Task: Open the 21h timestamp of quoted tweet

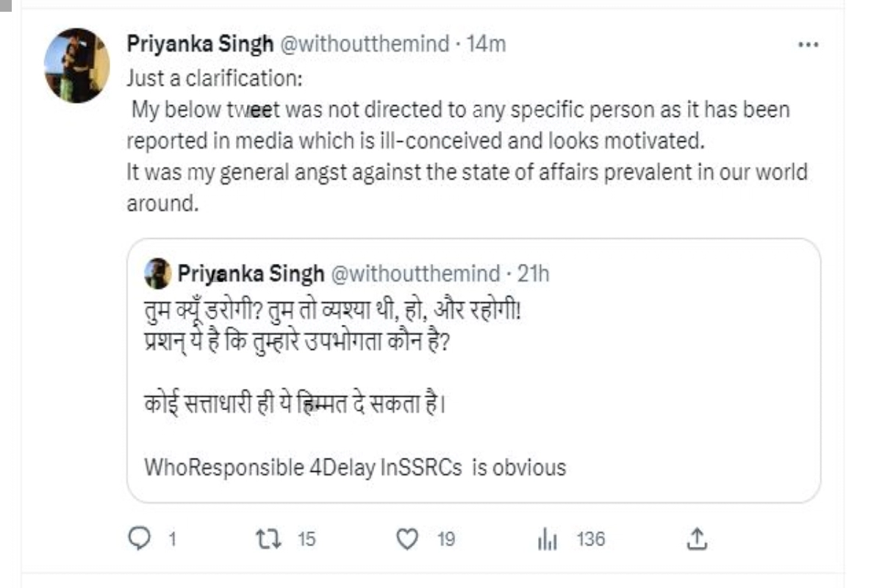Action: [534, 274]
